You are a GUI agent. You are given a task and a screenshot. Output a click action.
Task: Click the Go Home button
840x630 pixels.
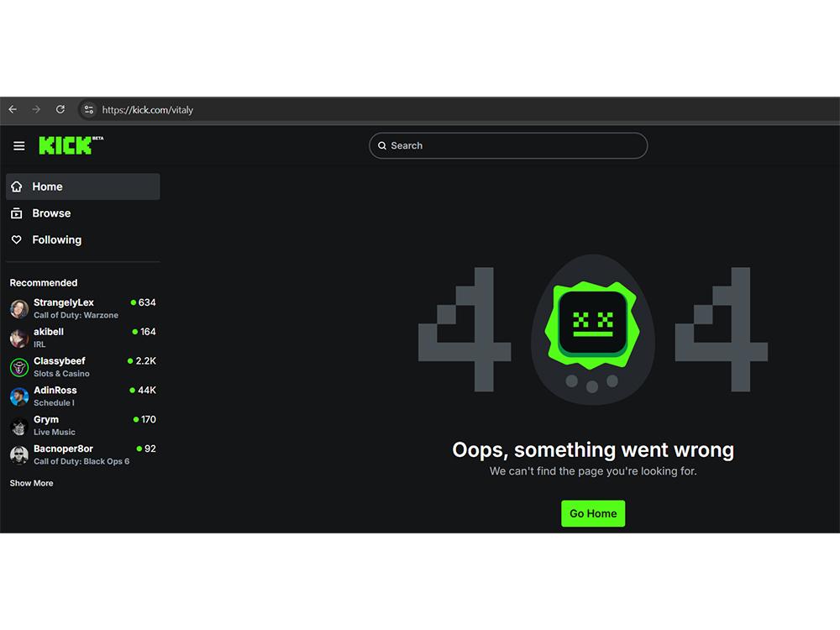click(x=593, y=513)
